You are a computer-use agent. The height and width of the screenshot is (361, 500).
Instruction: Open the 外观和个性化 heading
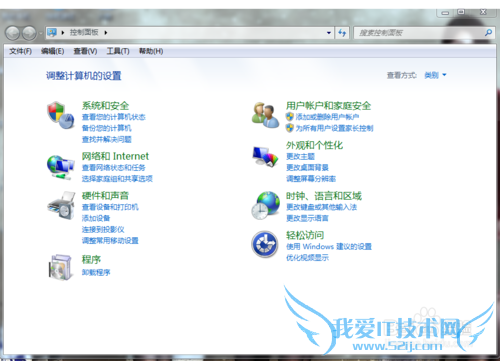(x=314, y=145)
